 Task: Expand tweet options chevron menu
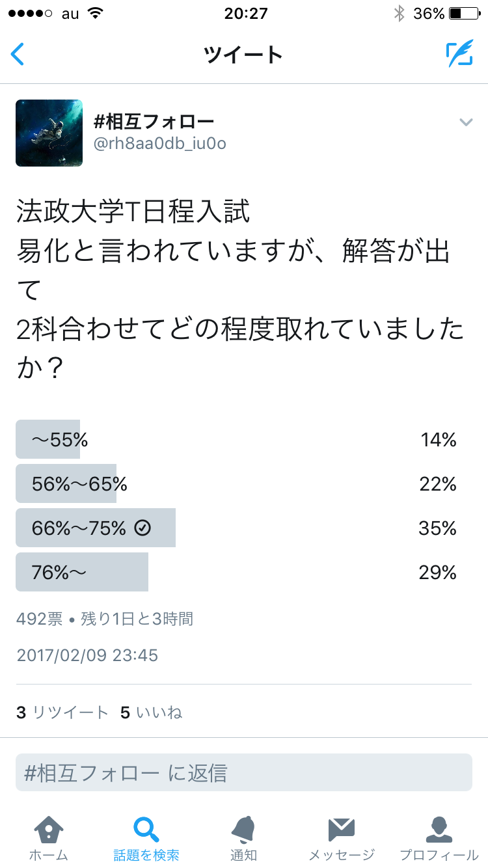(x=465, y=122)
